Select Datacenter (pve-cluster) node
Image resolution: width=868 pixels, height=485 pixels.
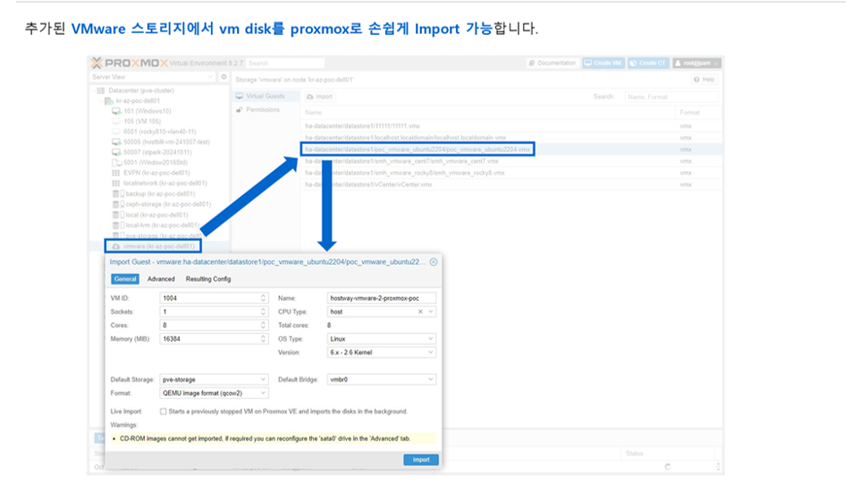141,90
